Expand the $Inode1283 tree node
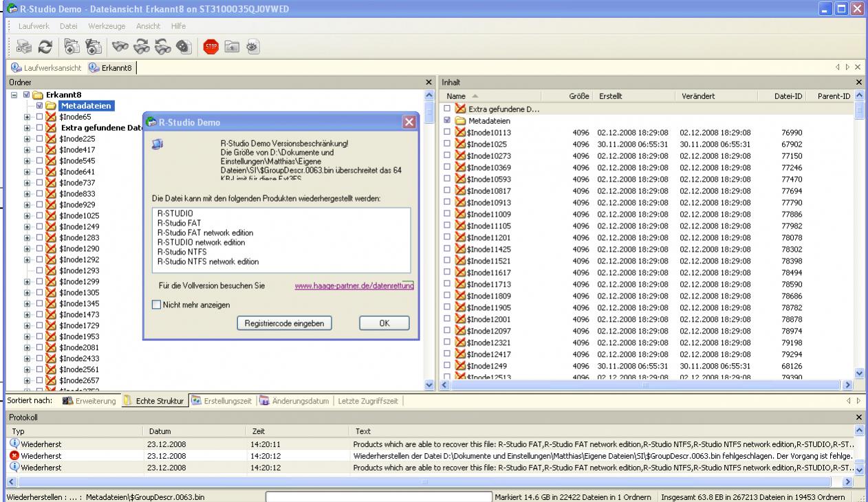 coord(28,237)
